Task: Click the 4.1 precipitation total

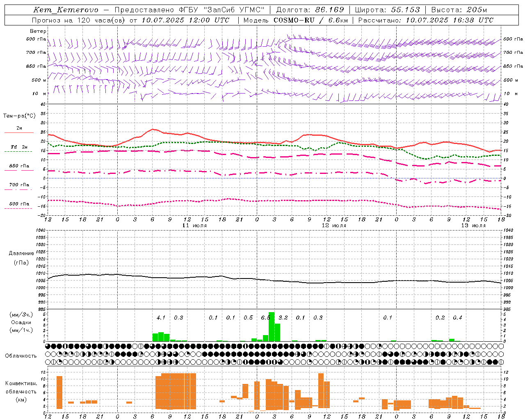Action: point(161,318)
